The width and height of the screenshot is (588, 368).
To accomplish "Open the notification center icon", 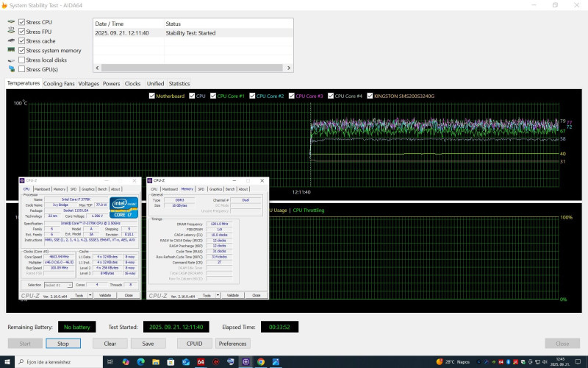I will (x=578, y=361).
